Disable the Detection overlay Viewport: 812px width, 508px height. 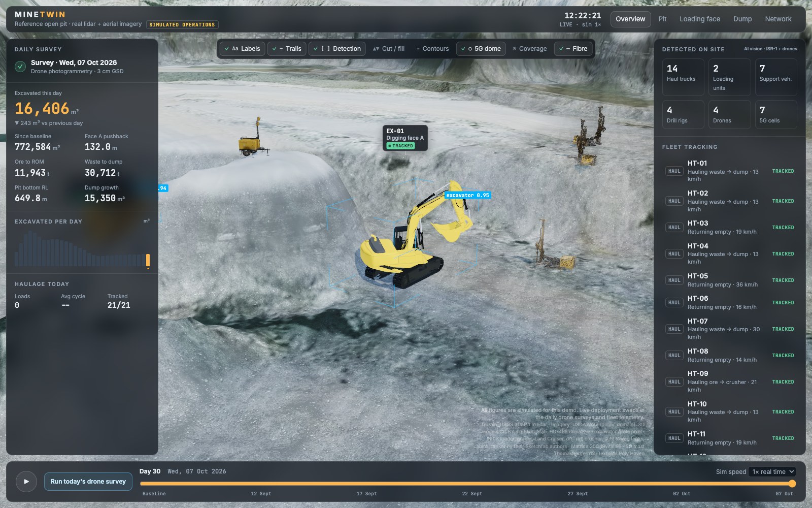[x=337, y=49]
